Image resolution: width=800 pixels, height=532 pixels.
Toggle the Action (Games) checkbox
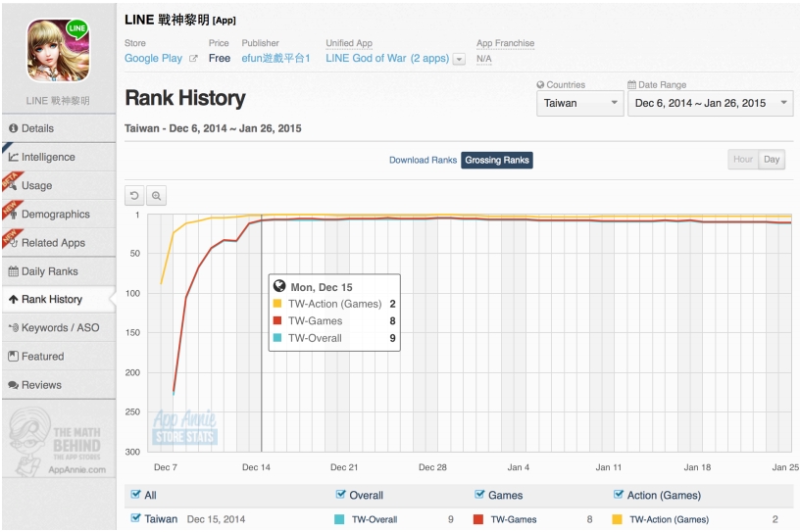point(619,494)
